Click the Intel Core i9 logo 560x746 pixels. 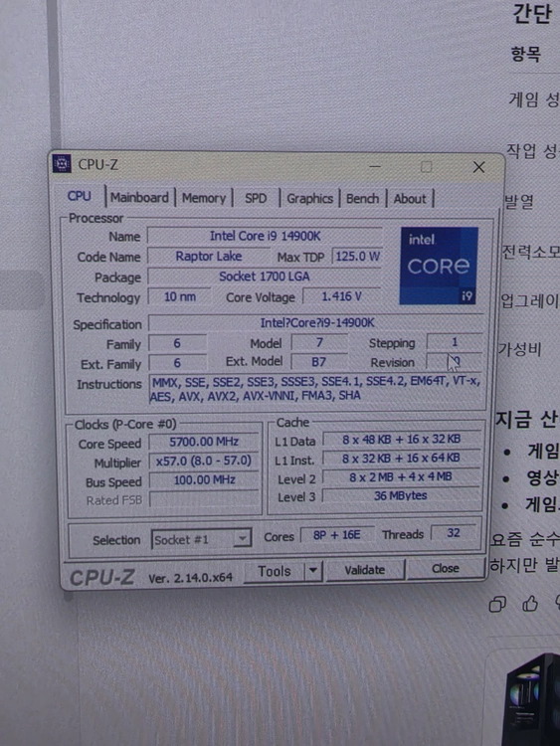439,266
